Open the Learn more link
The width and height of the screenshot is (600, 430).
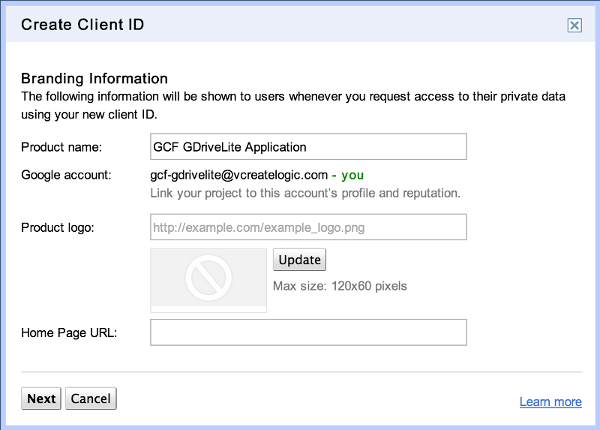(x=550, y=402)
